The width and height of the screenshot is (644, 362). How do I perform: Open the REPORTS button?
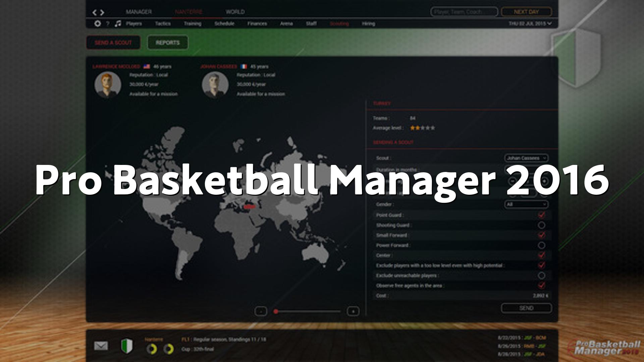click(x=168, y=43)
